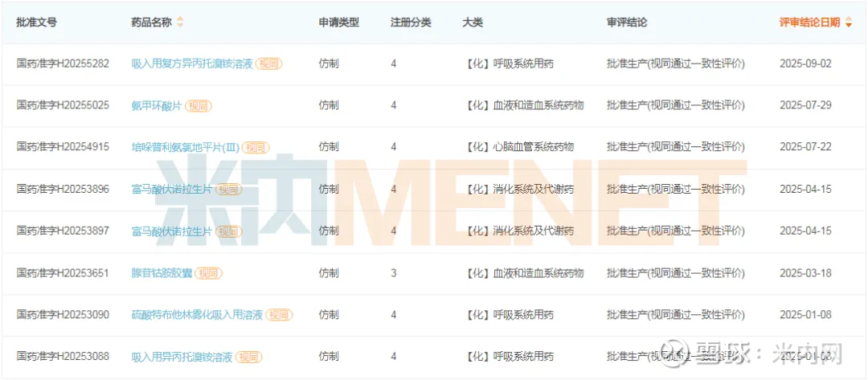Click 批准生产(视同通过一致性评价) in 氨甲环酸片 row
The image size is (868, 380).
[x=676, y=105]
